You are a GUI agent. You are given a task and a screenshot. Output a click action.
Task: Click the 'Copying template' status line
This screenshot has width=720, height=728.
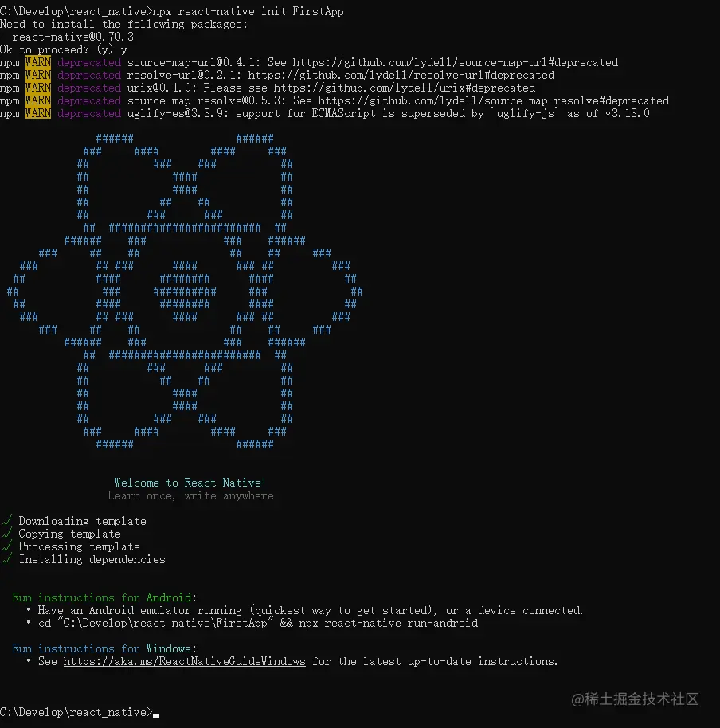tap(61, 534)
